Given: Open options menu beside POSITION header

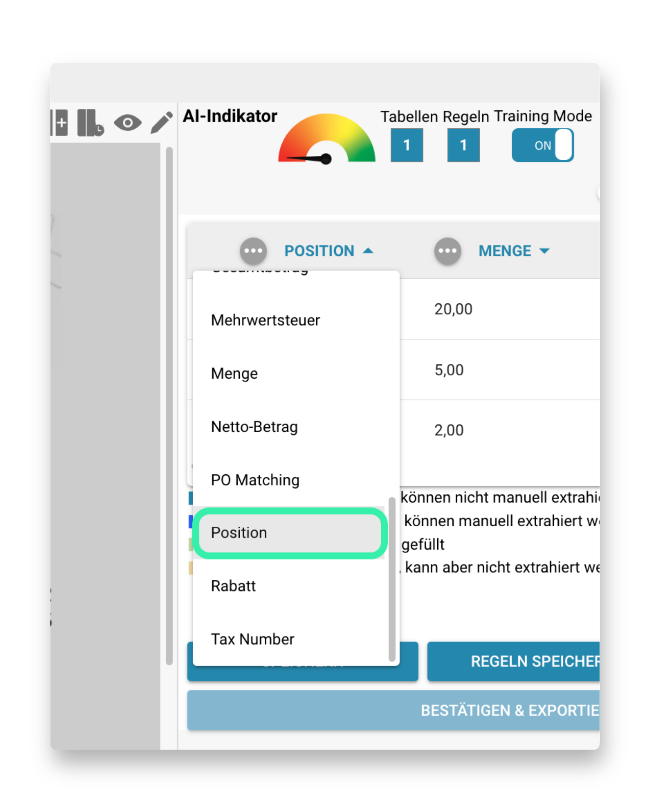Looking at the screenshot, I should coord(253,251).
